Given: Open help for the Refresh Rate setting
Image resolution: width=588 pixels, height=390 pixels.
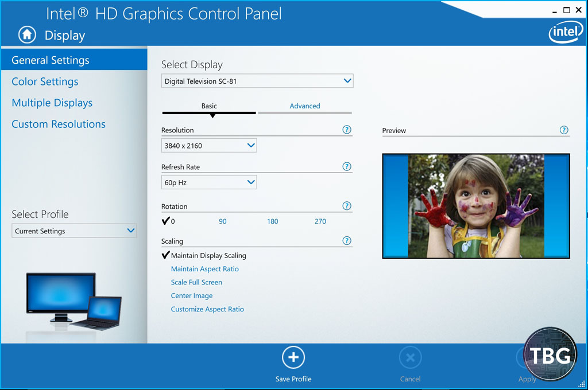Looking at the screenshot, I should 346,166.
